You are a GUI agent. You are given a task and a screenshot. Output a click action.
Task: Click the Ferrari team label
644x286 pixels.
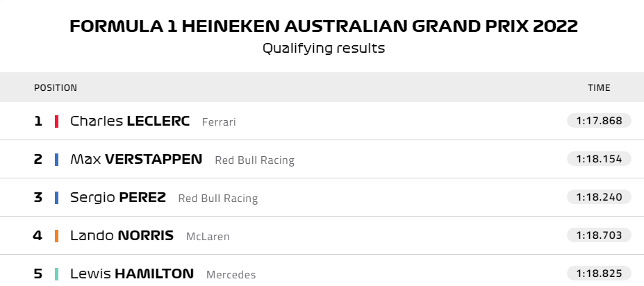219,122
